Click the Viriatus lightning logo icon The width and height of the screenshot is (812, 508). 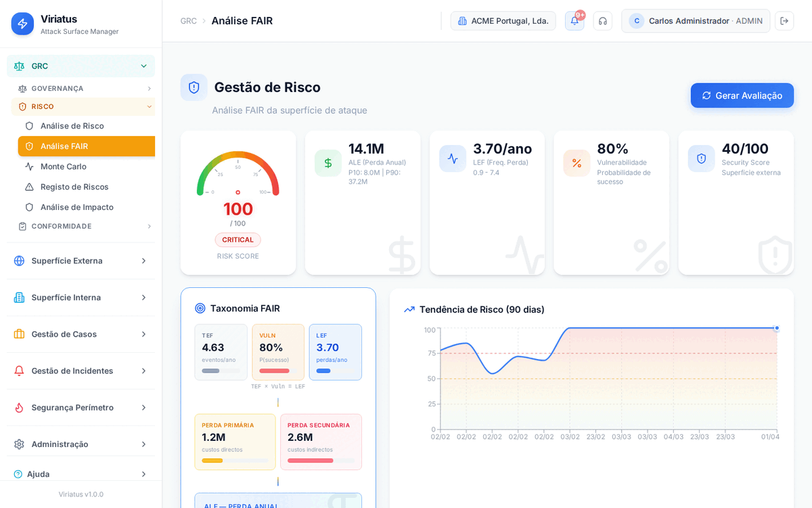pyautogui.click(x=22, y=24)
